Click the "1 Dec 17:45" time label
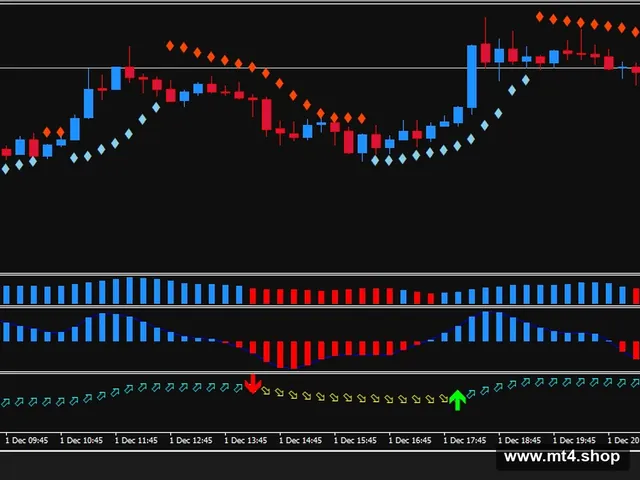This screenshot has height=480, width=640. pos(464,440)
